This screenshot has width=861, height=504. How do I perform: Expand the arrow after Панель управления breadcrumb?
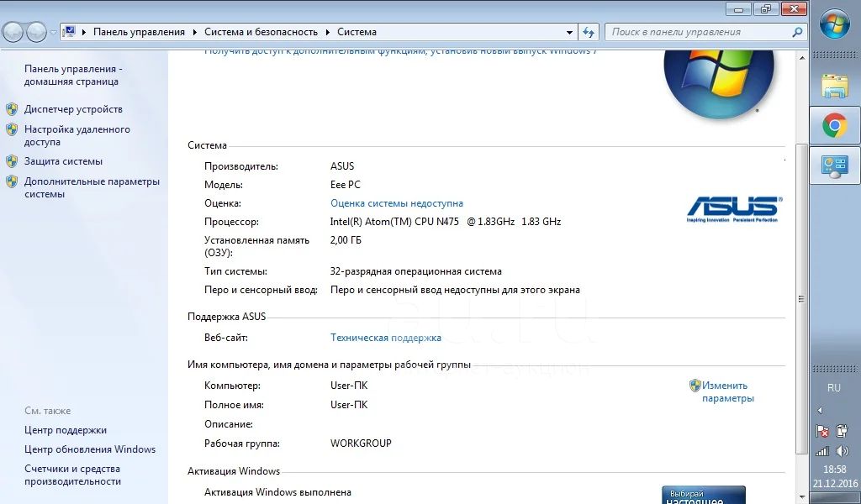click(195, 33)
